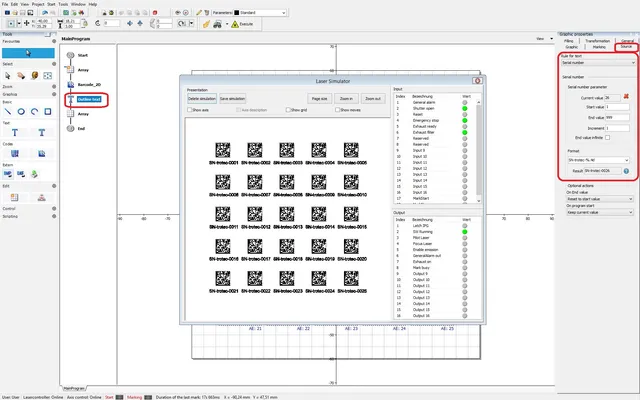640x400 pixels.
Task: Check the End value infinite box
Action: point(606,137)
